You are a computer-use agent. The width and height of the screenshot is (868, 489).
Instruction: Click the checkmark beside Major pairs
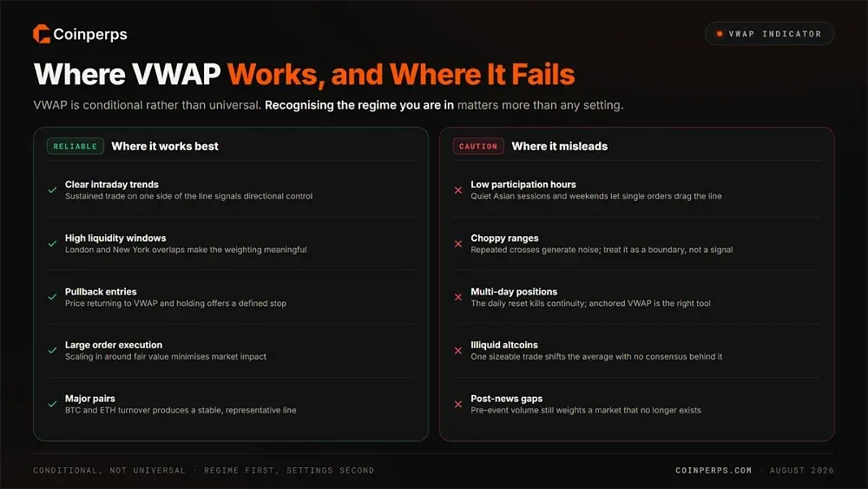pyautogui.click(x=53, y=404)
